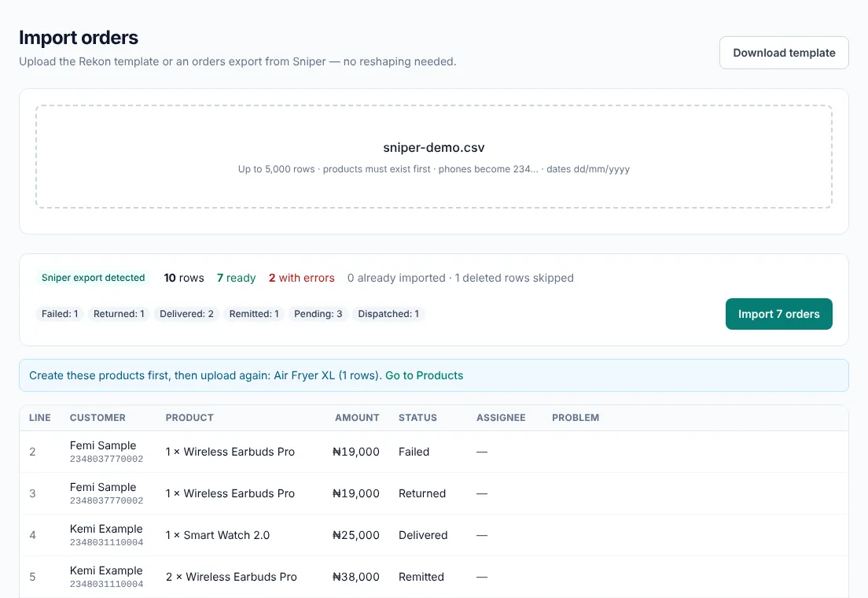Screen dimensions: 868x598
Task: Click Femi Sample in line 2
Action: [103, 445]
